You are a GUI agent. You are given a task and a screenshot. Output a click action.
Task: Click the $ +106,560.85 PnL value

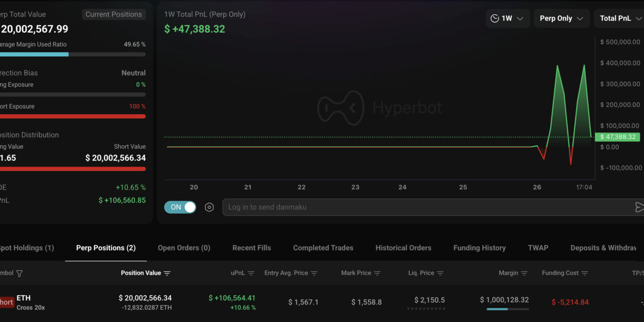pos(122,200)
